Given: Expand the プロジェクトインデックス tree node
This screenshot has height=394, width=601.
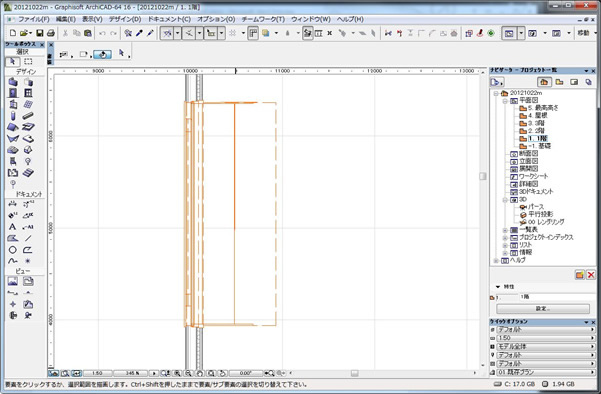Looking at the screenshot, I should point(505,238).
